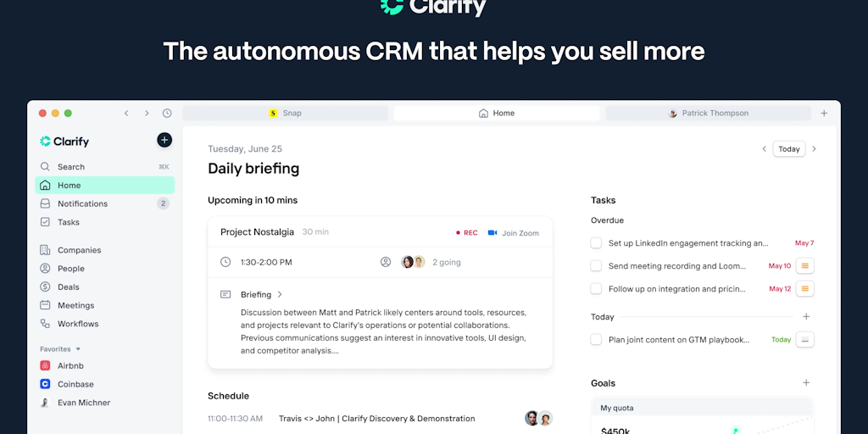Click the May 12 overdue date
The height and width of the screenshot is (434, 868).
coord(780,288)
